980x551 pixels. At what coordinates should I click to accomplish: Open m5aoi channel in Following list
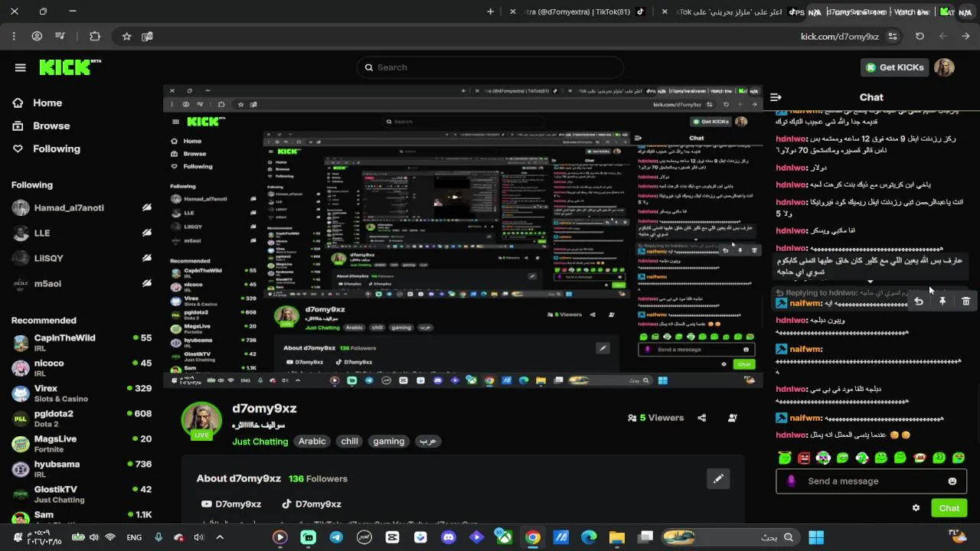(82, 284)
